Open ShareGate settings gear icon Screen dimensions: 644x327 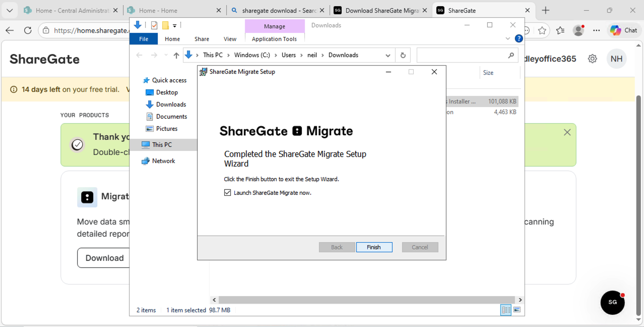[x=593, y=59]
